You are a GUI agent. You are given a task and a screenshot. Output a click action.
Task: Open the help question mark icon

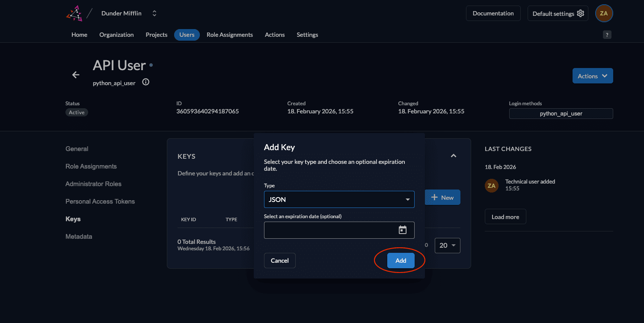tap(607, 35)
